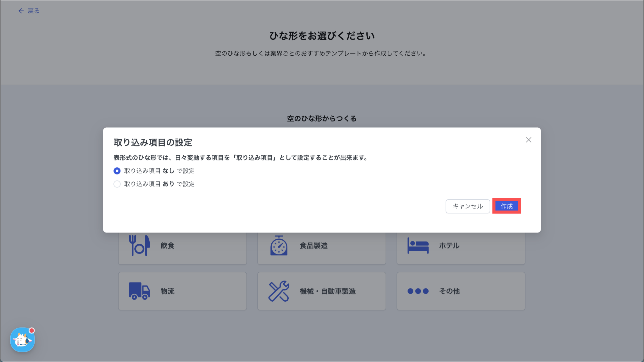
Task: Click the three dots その他 icon
Action: [x=418, y=291]
